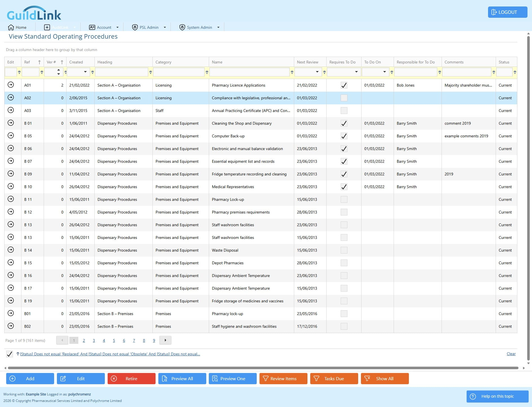Click the Ref column filter funnel icon

[x=42, y=72]
